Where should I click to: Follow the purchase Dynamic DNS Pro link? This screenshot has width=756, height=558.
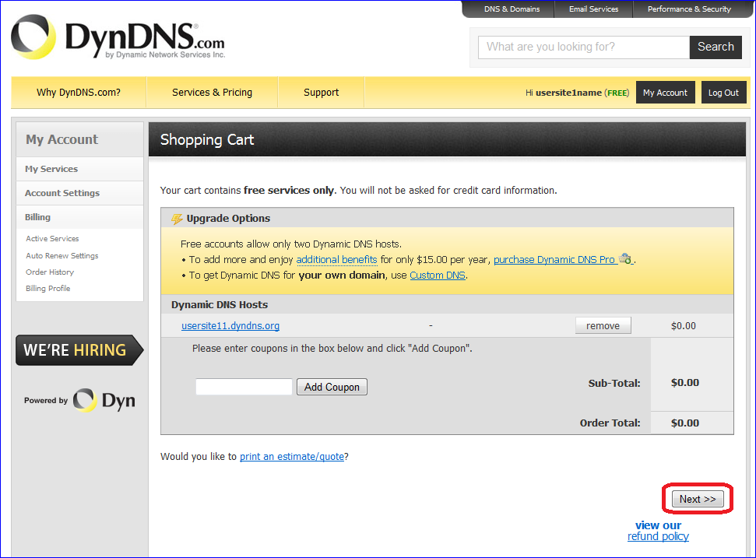(554, 260)
